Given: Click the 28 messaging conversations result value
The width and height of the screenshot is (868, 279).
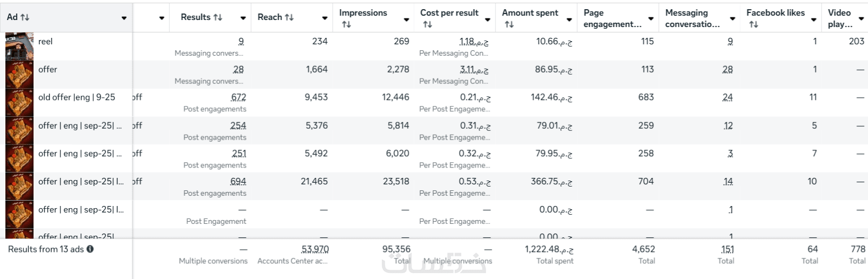Looking at the screenshot, I should [238, 69].
